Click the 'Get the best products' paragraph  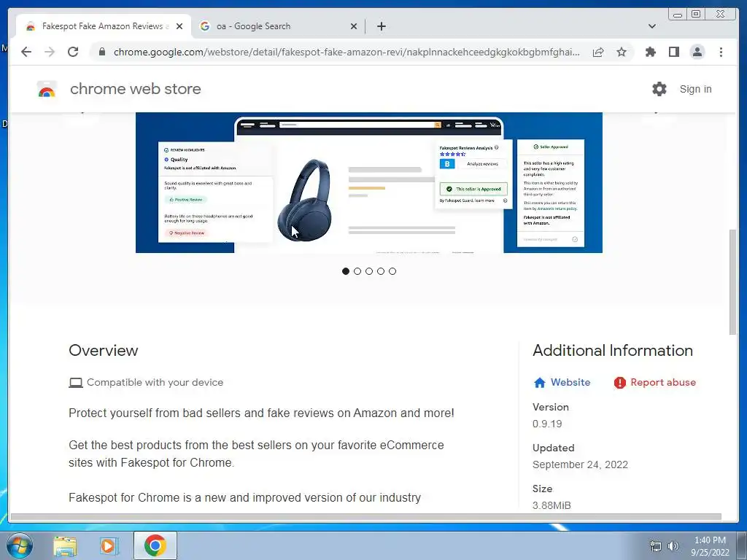(x=256, y=454)
